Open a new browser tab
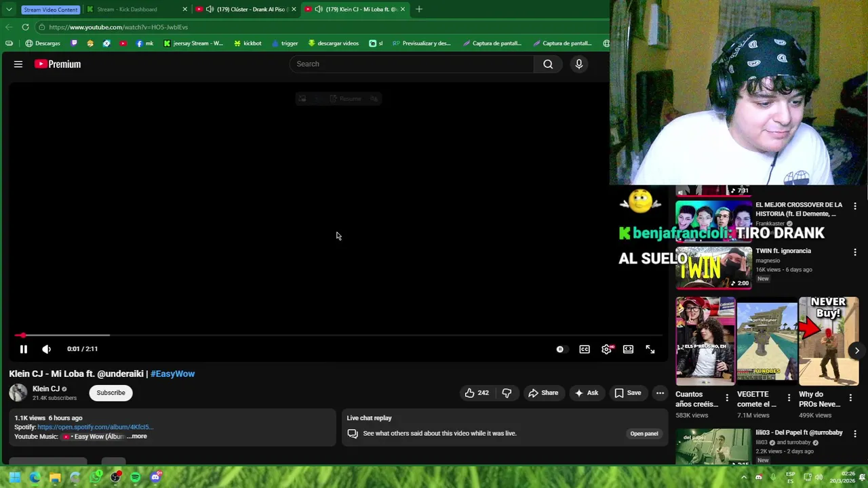This screenshot has height=488, width=868. (x=419, y=9)
